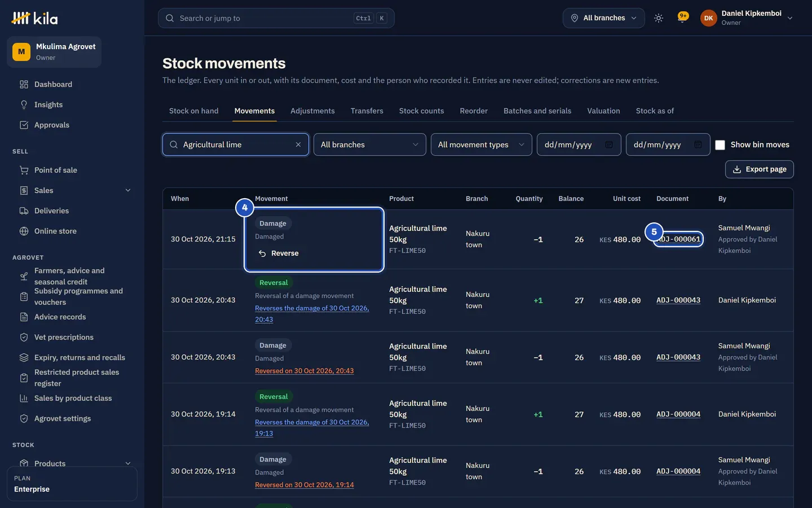Viewport: 812px width, 508px height.
Task: Switch to the Transfers tab
Action: pos(367,111)
